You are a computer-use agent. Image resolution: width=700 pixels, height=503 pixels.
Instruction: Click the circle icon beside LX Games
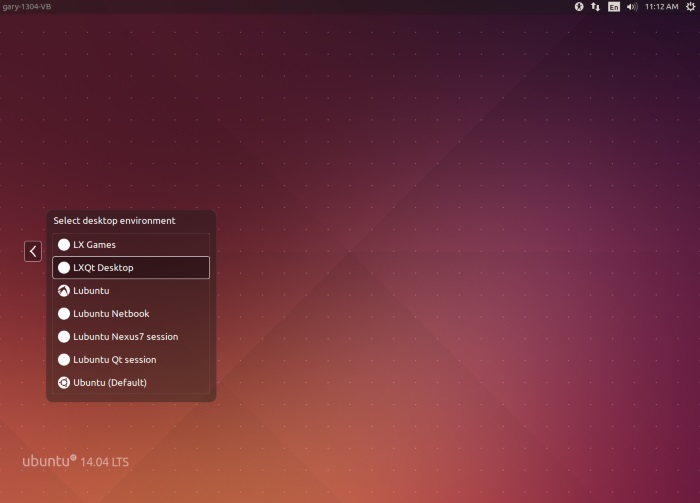(64, 245)
